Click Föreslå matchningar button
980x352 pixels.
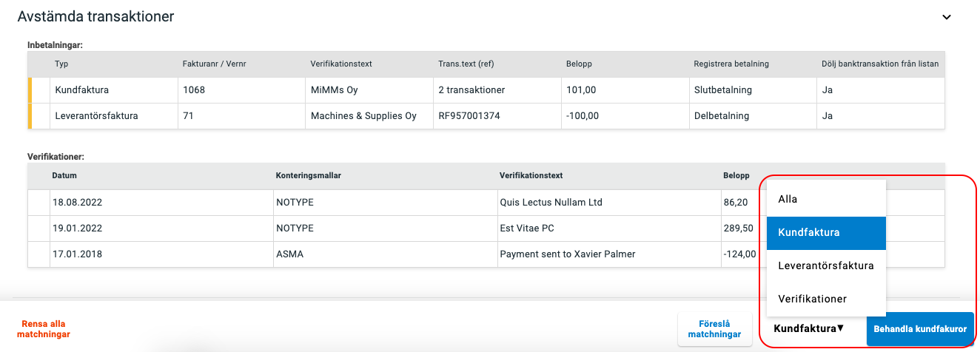(x=714, y=329)
